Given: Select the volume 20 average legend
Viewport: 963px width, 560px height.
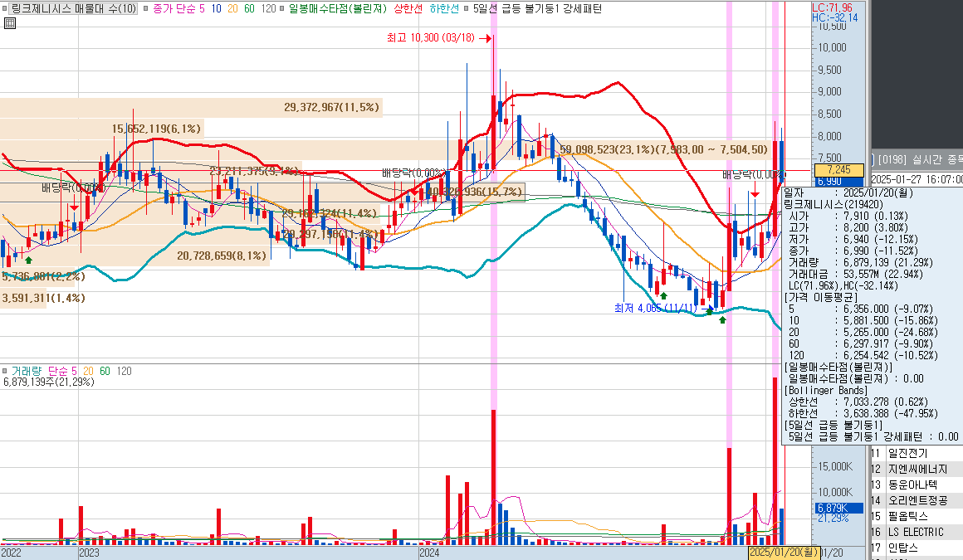Looking at the screenshot, I should click(x=89, y=371).
